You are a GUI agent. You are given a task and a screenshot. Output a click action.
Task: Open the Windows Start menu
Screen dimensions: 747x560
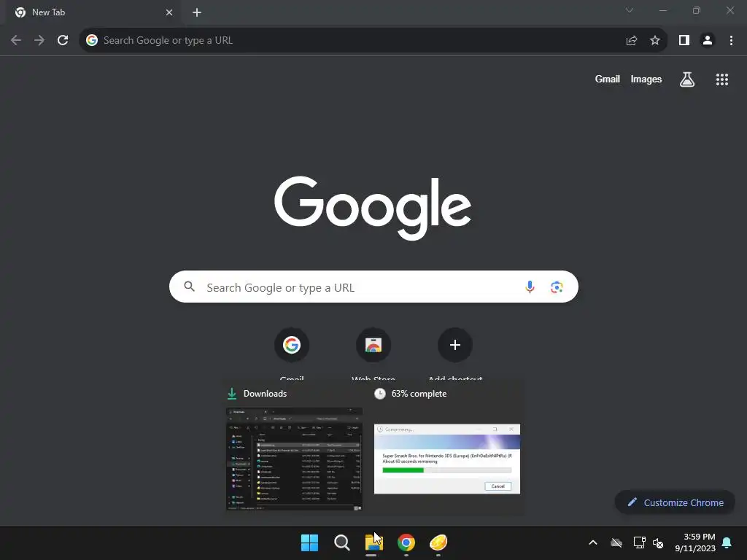(x=309, y=542)
